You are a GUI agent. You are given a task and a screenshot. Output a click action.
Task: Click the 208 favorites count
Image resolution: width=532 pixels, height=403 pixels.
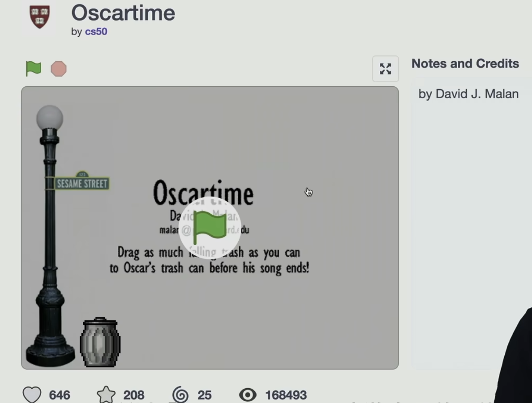point(134,395)
